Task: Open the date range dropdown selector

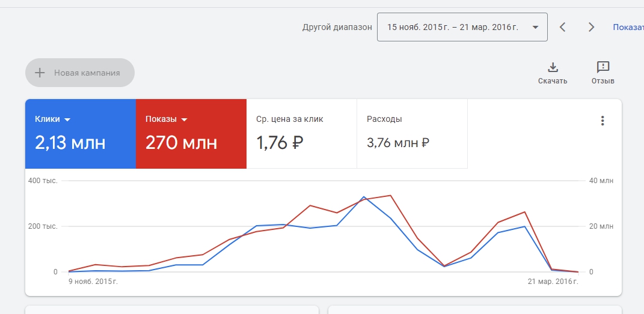Action: pos(462,27)
